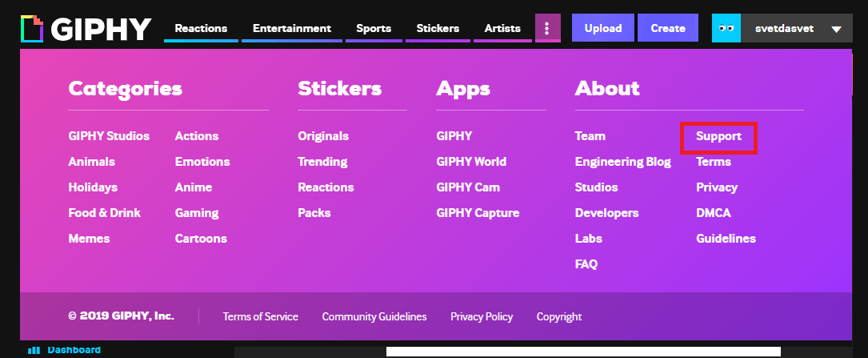This screenshot has width=868, height=358.
Task: Open the DMCA link
Action: click(x=714, y=213)
